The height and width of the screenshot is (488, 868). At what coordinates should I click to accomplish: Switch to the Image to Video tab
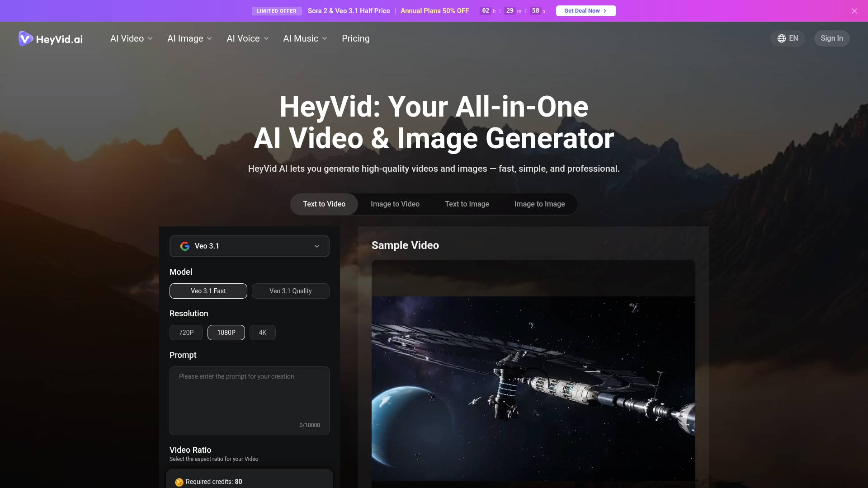coord(395,204)
